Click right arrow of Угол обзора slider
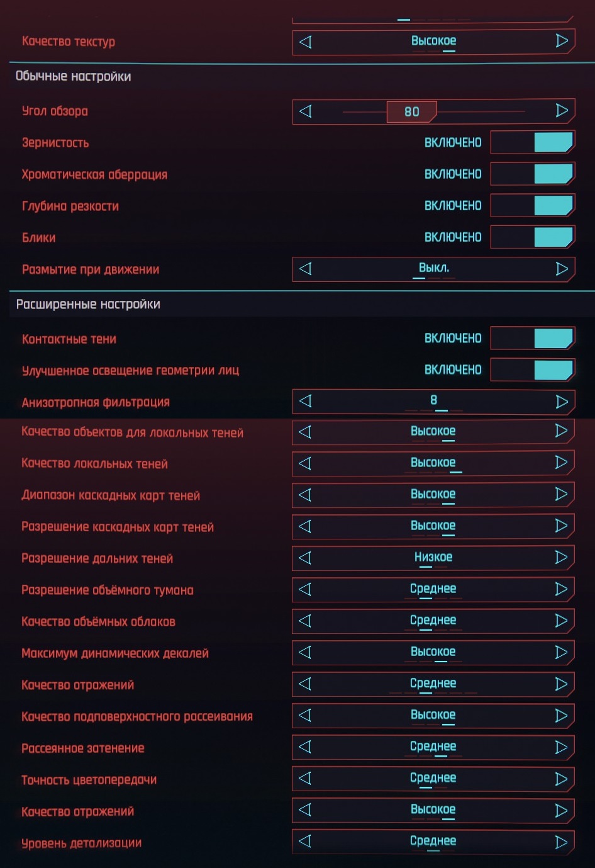This screenshot has width=595, height=868. 562,111
